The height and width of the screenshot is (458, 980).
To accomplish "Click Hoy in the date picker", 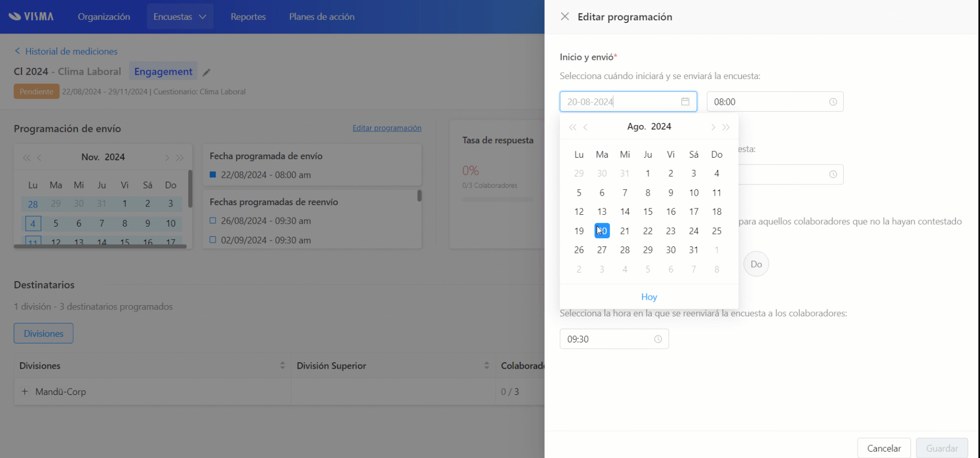I will (649, 297).
